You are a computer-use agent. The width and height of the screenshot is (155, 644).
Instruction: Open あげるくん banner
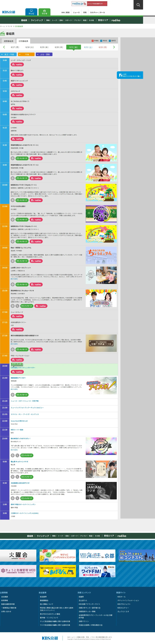tap(58, 571)
